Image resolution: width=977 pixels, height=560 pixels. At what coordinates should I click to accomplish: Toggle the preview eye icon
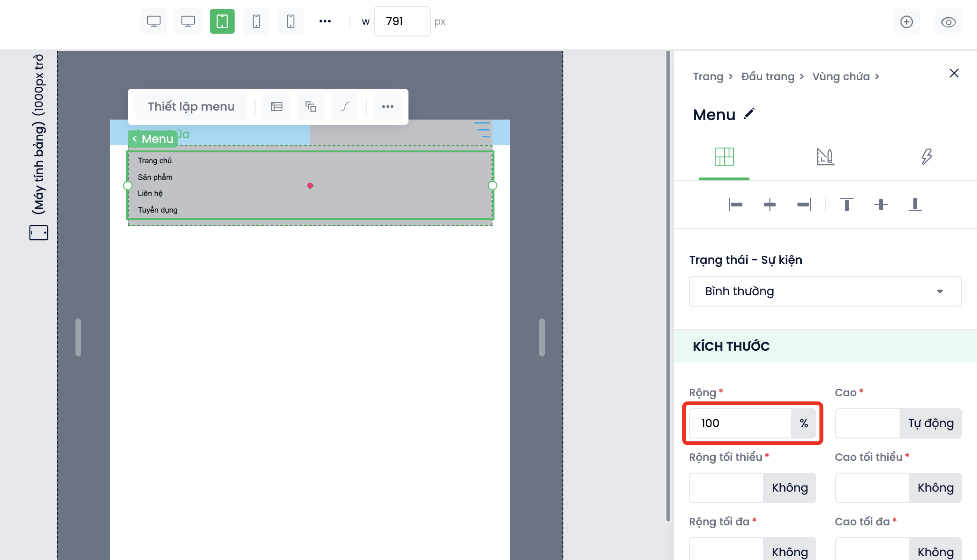coord(948,22)
